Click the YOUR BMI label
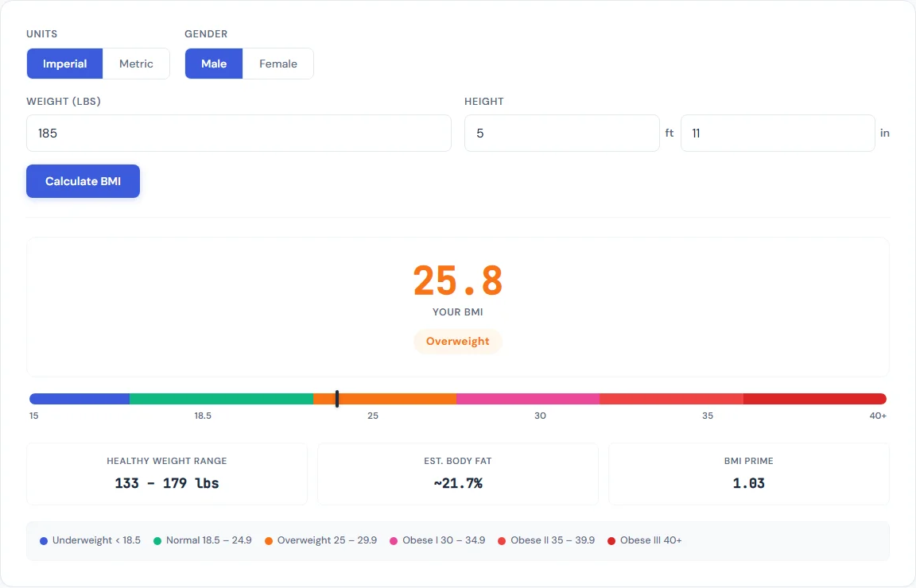This screenshot has height=588, width=916. pyautogui.click(x=458, y=312)
